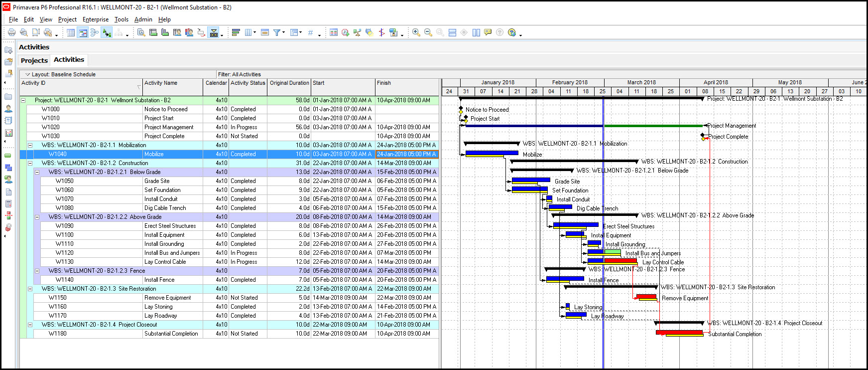Image resolution: width=868 pixels, height=370 pixels.
Task: Collapse the B2-1.2.3 Fence group
Action: pos(37,271)
